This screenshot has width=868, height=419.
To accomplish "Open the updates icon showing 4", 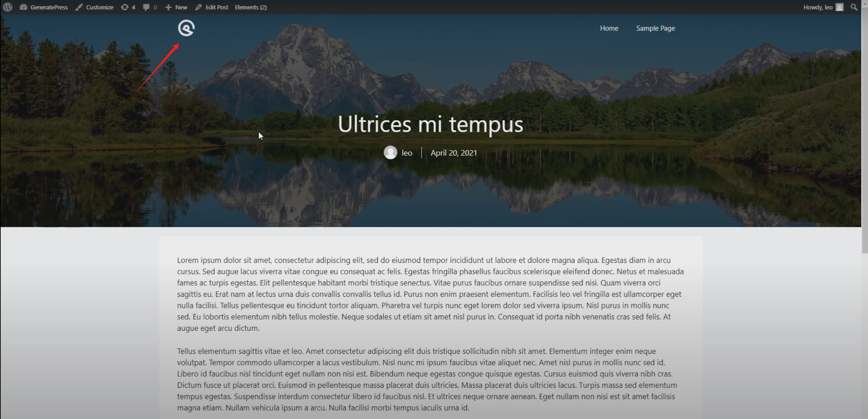I will click(125, 7).
